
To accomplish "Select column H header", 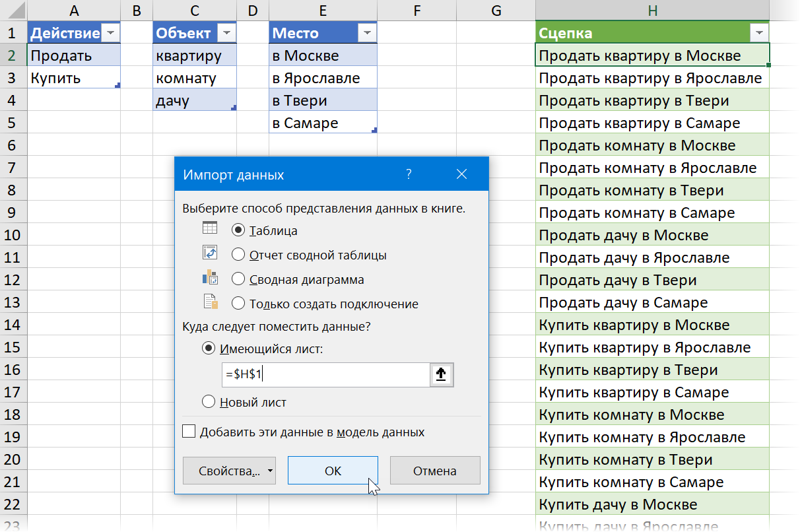I will [x=652, y=10].
